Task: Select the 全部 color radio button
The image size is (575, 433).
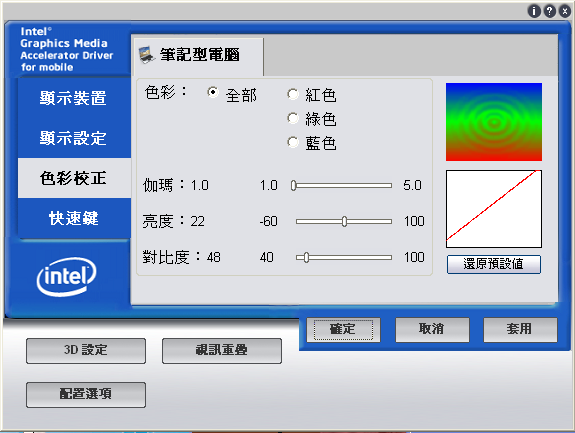Action: pos(212,92)
